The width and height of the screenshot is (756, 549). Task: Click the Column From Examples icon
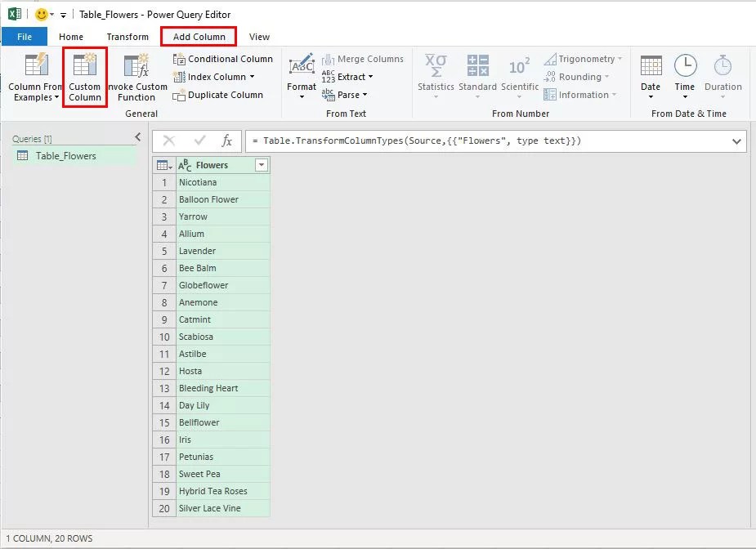tap(36, 65)
